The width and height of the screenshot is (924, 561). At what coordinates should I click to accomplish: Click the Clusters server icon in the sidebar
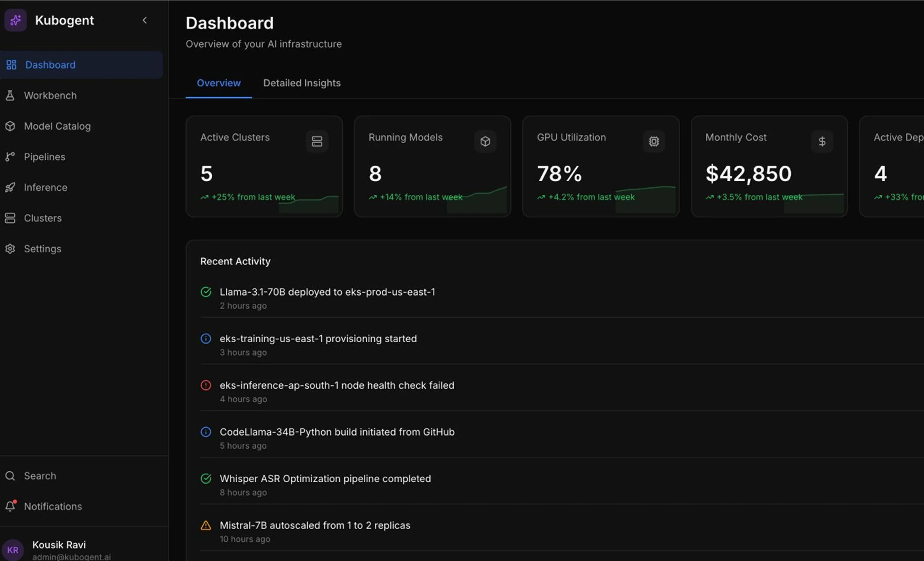click(10, 218)
